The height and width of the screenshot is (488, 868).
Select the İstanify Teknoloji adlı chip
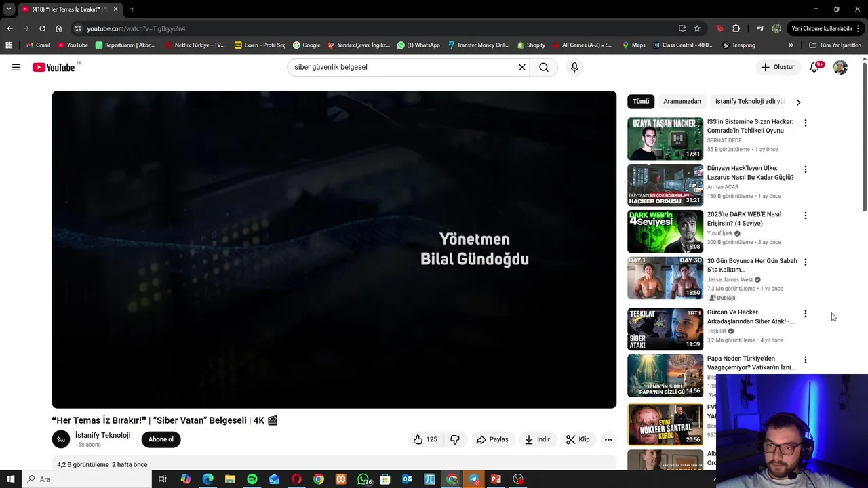pos(750,101)
